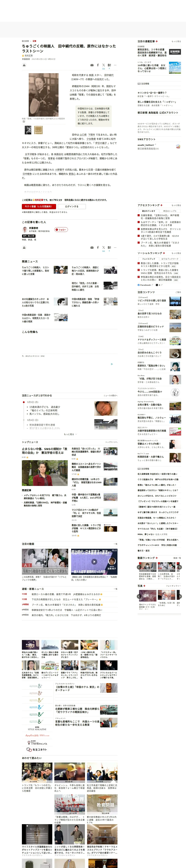This screenshot has height=868, width=186.
Task: Click Hatena B! bookmark icon below headline
Action: (x=109, y=65)
